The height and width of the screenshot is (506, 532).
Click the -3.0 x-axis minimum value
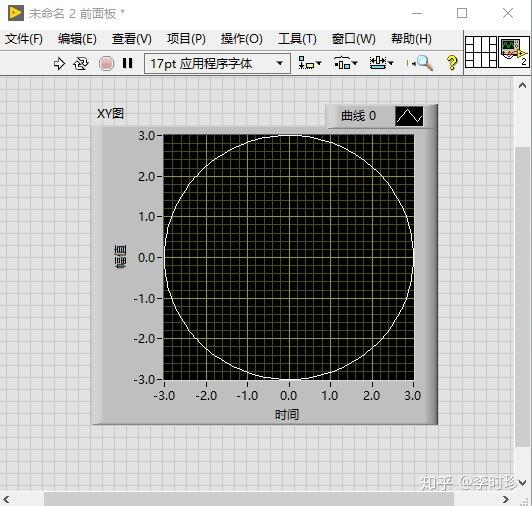[164, 396]
